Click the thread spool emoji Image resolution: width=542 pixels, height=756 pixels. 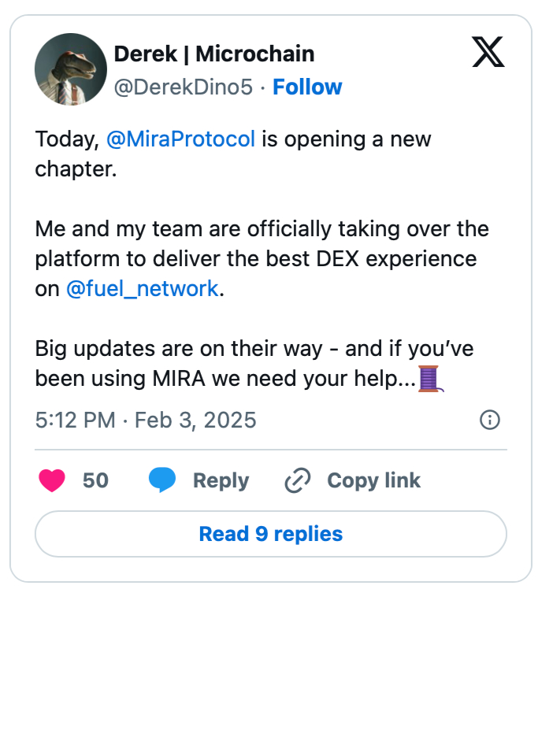coord(429,379)
